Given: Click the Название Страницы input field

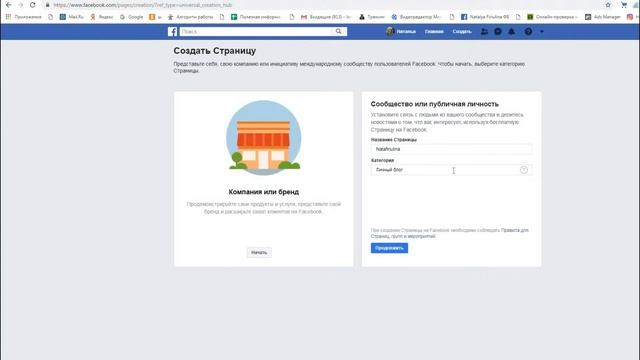Looking at the screenshot, I should [x=451, y=149].
